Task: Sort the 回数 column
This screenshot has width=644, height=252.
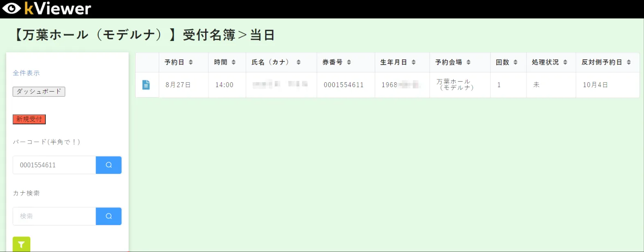Action: [515, 62]
